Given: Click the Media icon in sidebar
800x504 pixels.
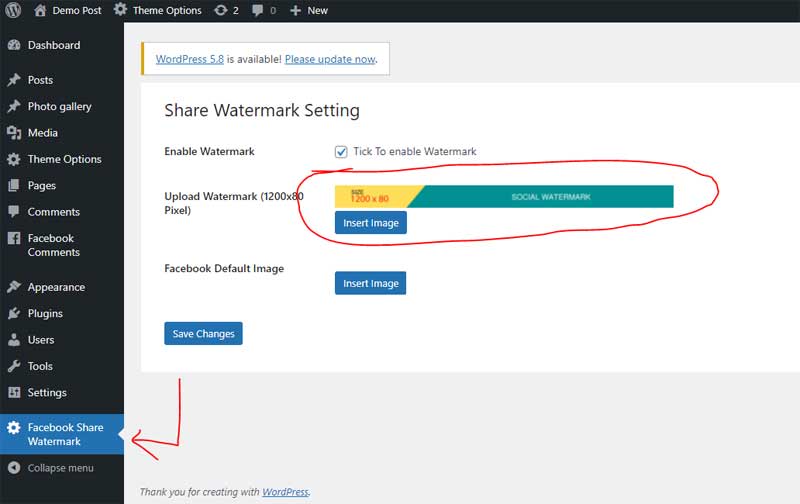Looking at the screenshot, I should (14, 133).
